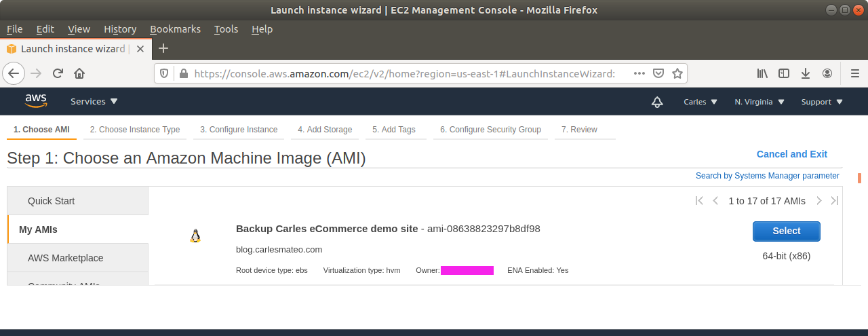The width and height of the screenshot is (868, 336).
Task: Go to 2. Choose Instance Type step
Action: pos(135,130)
